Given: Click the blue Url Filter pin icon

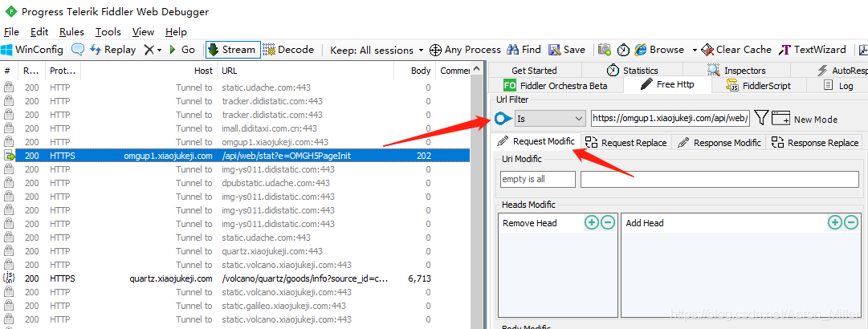Looking at the screenshot, I should (503, 118).
